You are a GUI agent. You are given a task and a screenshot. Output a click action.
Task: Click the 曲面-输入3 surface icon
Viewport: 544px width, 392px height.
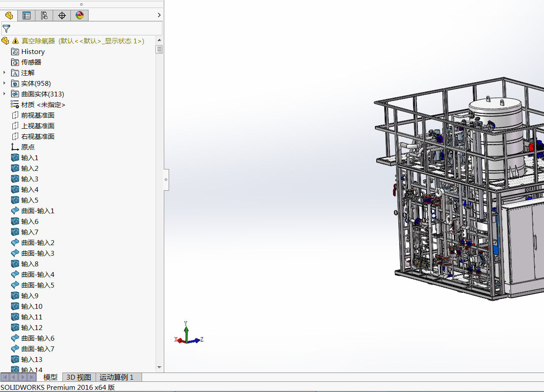click(15, 254)
